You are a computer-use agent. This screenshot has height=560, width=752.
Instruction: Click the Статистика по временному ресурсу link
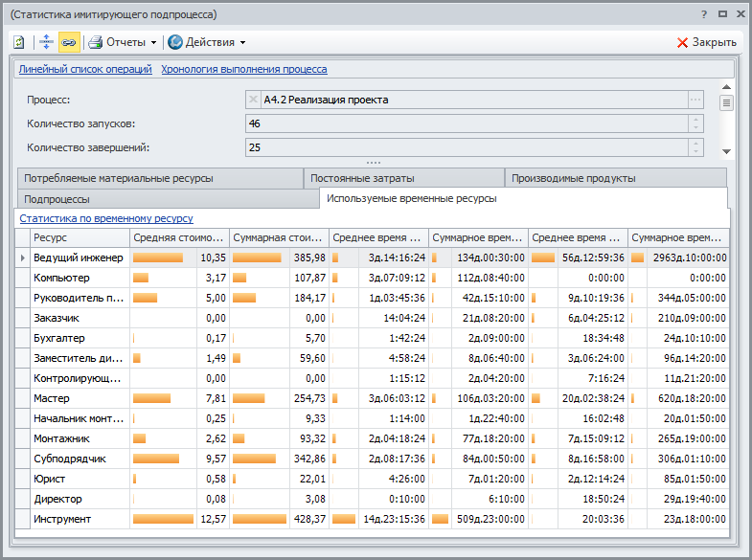point(105,218)
